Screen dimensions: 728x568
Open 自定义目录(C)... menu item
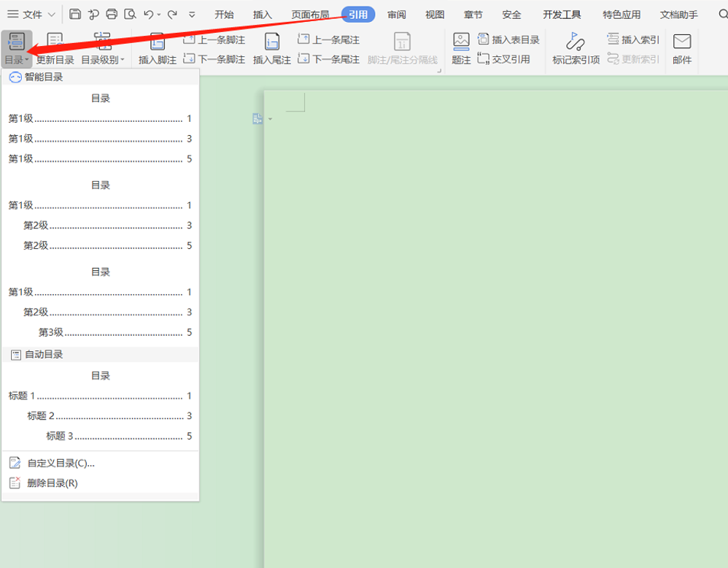[100, 463]
